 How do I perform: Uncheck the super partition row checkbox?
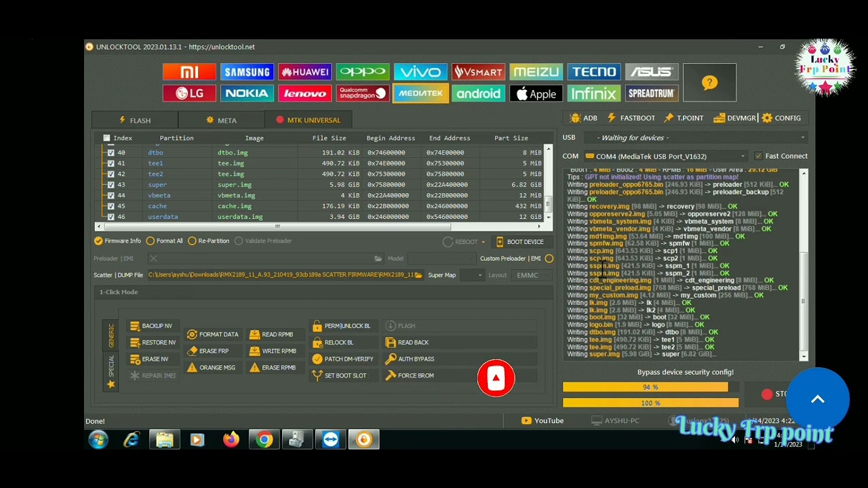111,184
